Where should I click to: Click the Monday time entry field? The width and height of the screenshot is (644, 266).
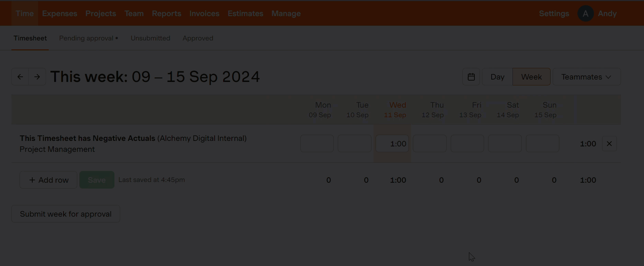click(317, 144)
